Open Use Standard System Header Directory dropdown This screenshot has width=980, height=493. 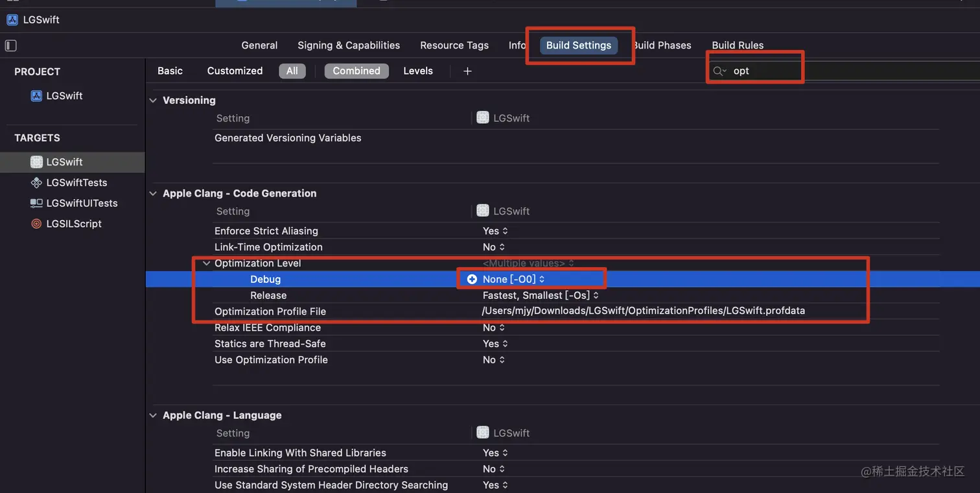495,485
